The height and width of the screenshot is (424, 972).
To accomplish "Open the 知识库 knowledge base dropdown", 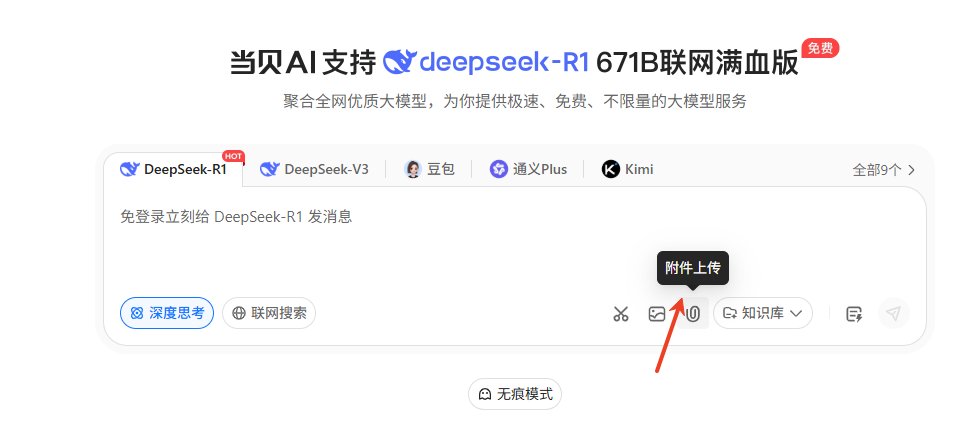I will (x=762, y=314).
